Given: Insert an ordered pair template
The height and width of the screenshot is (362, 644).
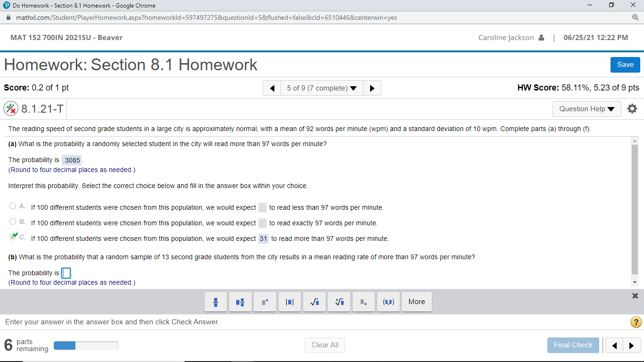Looking at the screenshot, I should 389,302.
